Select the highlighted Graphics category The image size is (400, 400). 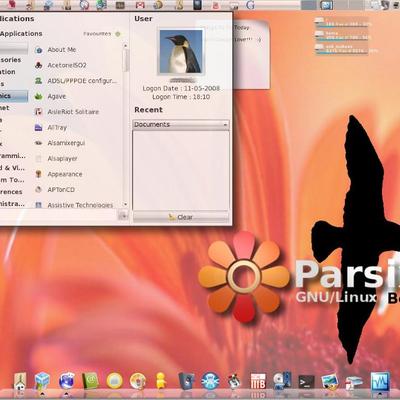pos(13,96)
